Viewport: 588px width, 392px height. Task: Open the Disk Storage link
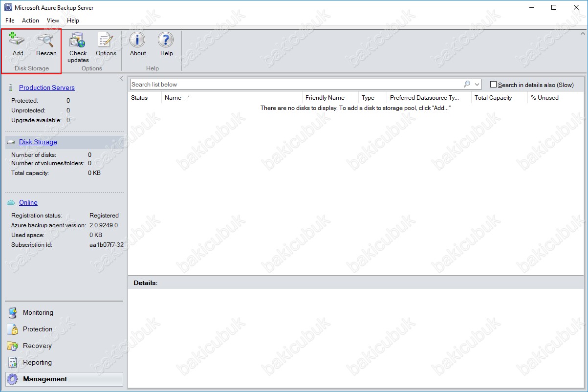click(x=38, y=142)
